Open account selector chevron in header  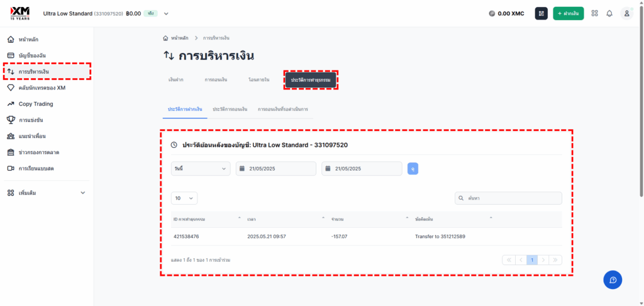(x=166, y=14)
